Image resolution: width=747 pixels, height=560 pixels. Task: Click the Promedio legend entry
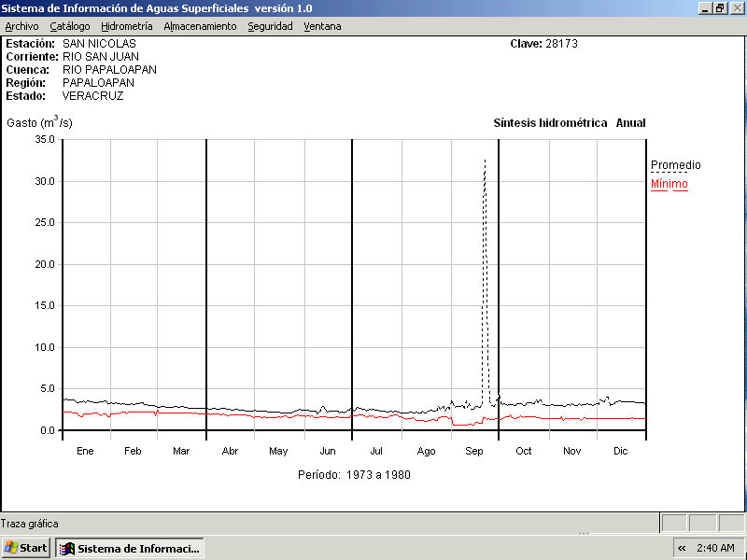[675, 165]
